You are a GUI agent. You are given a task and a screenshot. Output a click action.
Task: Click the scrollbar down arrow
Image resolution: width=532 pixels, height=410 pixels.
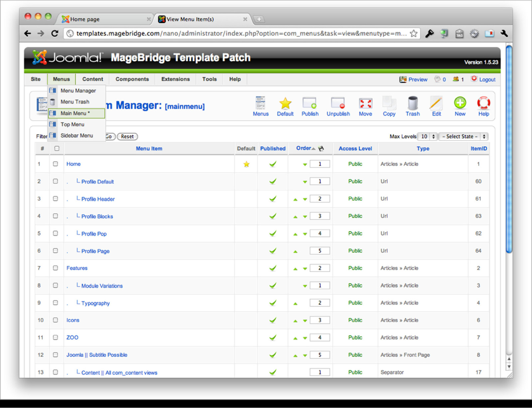click(x=509, y=367)
